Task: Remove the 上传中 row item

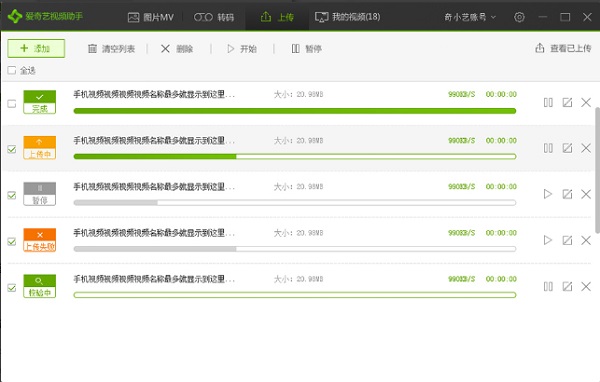Action: click(586, 148)
